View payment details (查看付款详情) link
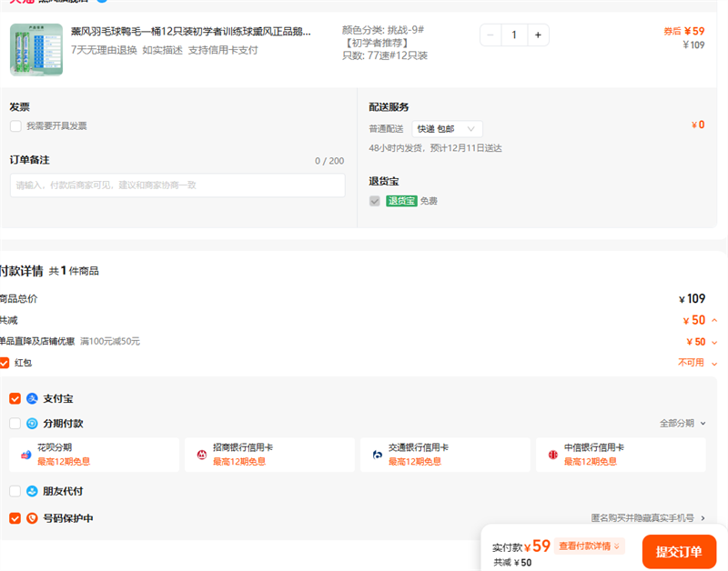This screenshot has width=728, height=571. pos(589,546)
